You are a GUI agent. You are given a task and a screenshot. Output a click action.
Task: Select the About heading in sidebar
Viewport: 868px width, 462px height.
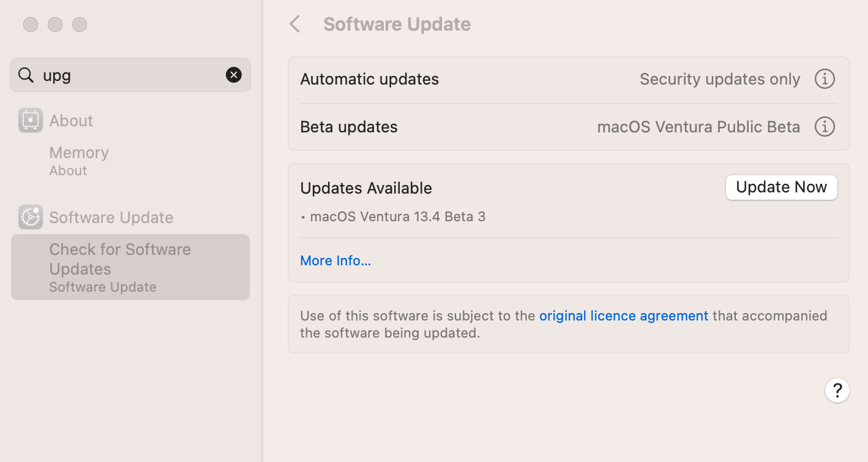coord(71,121)
